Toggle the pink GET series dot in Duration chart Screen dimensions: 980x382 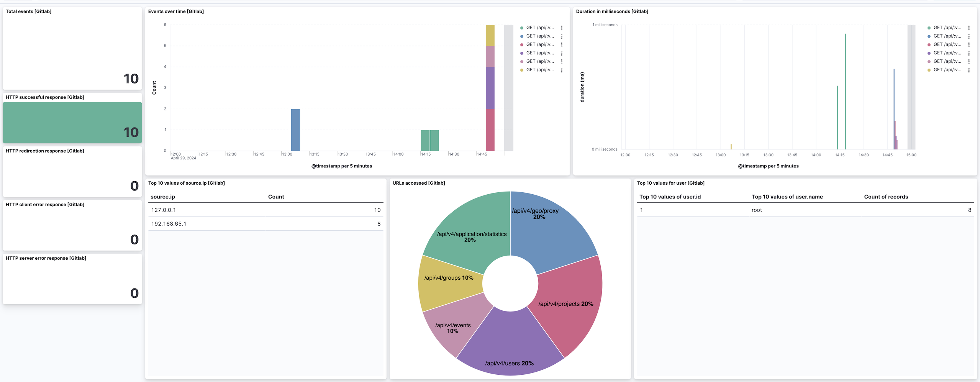coord(928,61)
